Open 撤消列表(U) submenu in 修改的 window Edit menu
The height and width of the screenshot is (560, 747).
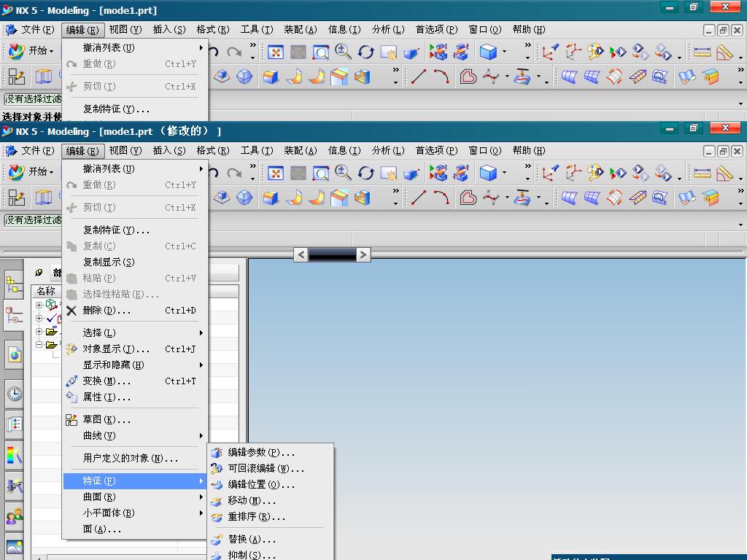coord(135,168)
